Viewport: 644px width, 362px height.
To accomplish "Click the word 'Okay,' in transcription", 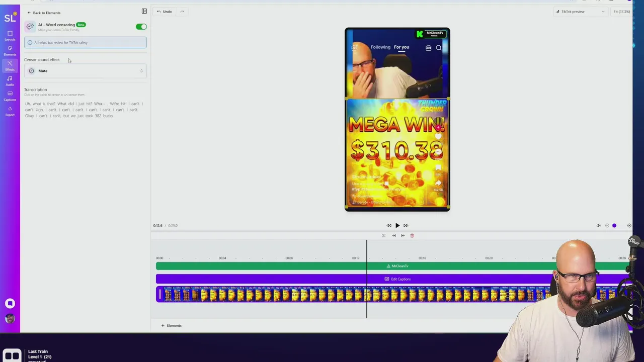I will pos(30,116).
